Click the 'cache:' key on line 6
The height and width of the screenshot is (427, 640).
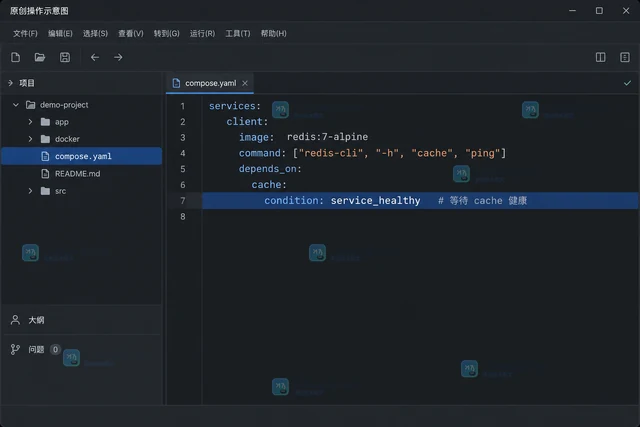point(269,185)
